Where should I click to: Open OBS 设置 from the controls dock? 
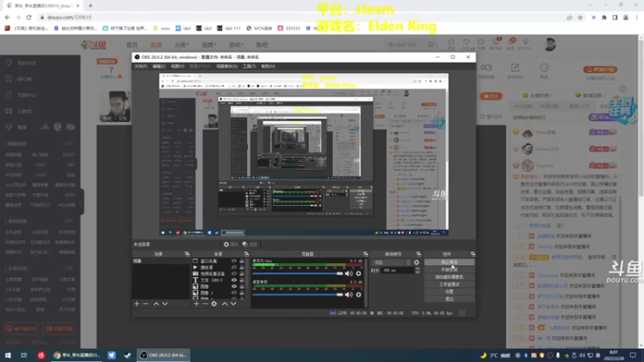pyautogui.click(x=449, y=292)
